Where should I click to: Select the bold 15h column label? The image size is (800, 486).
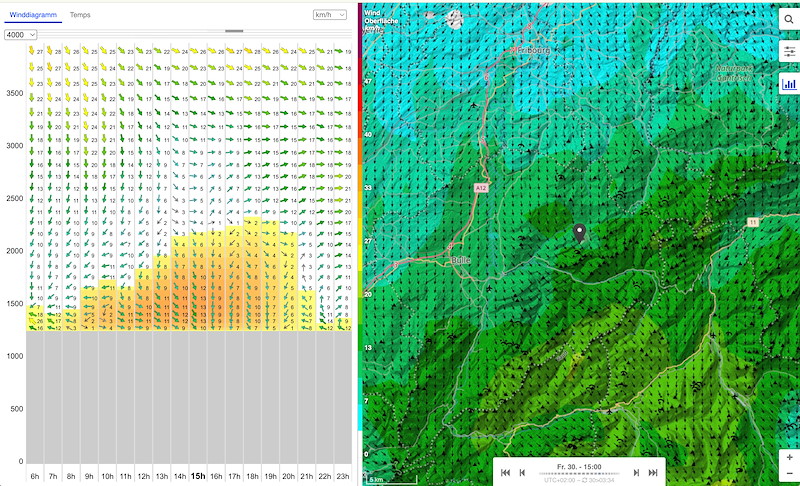click(x=198, y=476)
